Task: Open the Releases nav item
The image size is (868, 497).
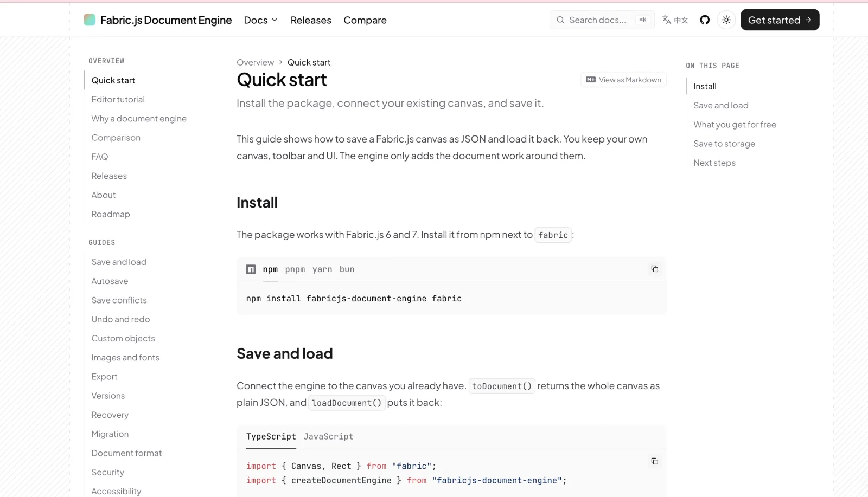Action: coord(311,20)
